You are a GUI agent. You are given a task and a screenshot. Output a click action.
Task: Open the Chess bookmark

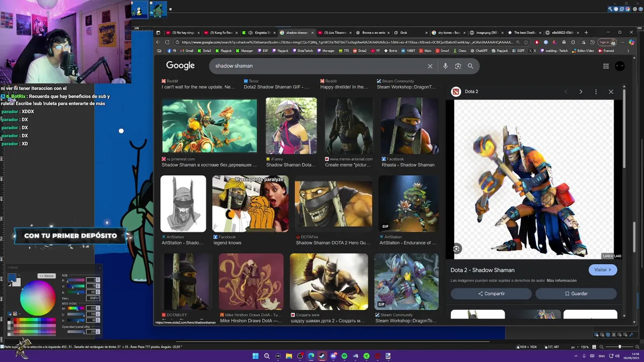pos(459,51)
